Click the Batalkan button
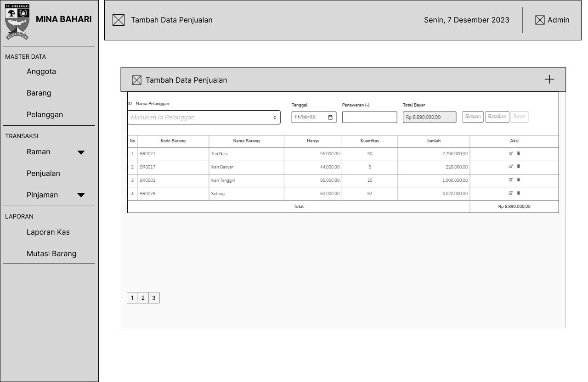This screenshot has height=382, width=588. coord(497,117)
